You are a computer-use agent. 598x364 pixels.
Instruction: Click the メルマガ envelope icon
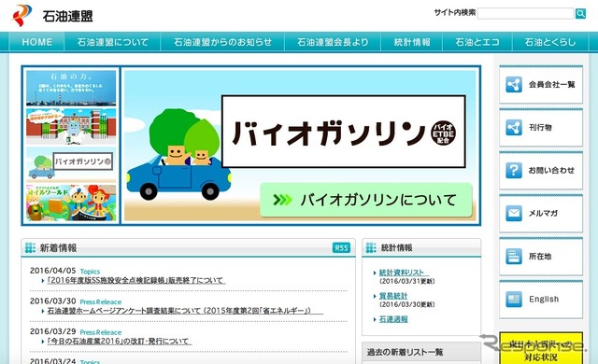point(514,213)
